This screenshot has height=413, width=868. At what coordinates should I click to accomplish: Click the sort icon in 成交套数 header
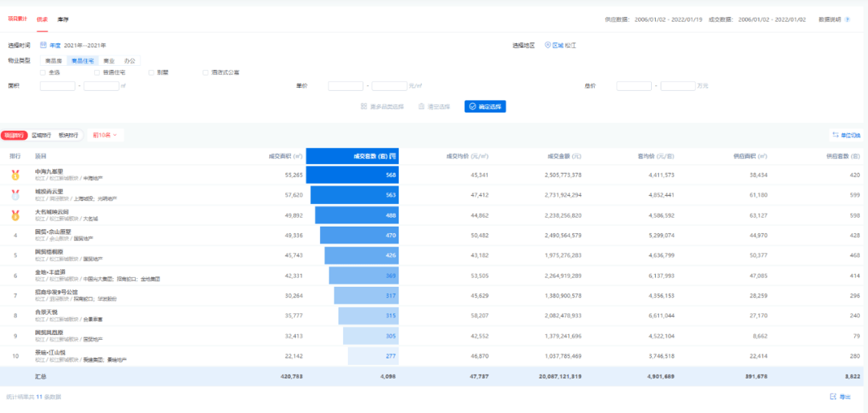[x=393, y=156]
